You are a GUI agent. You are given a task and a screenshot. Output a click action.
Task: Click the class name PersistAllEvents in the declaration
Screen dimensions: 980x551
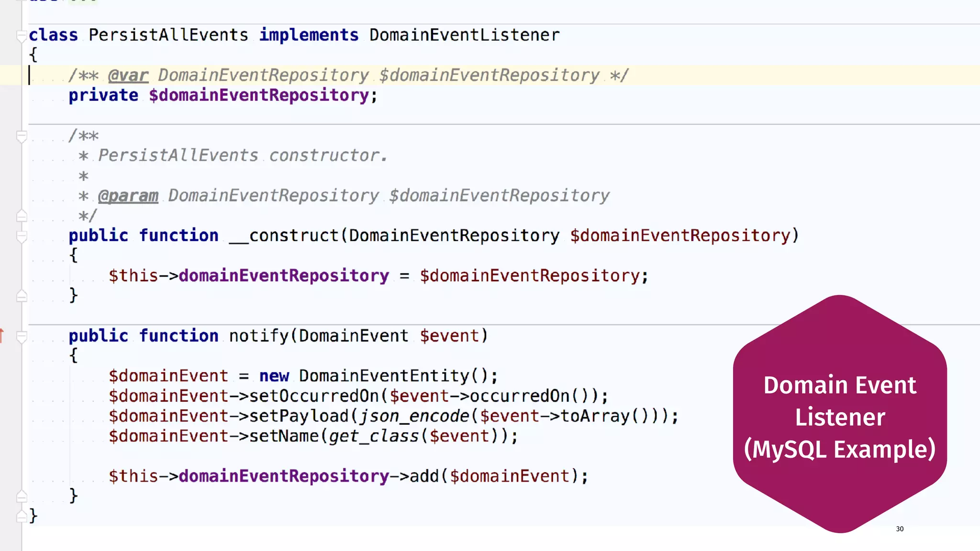tap(168, 35)
